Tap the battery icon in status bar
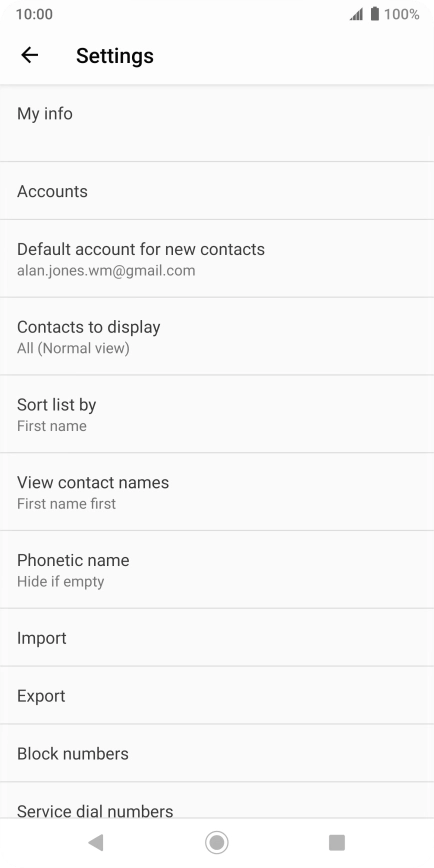The height and width of the screenshot is (868, 434). (x=375, y=14)
